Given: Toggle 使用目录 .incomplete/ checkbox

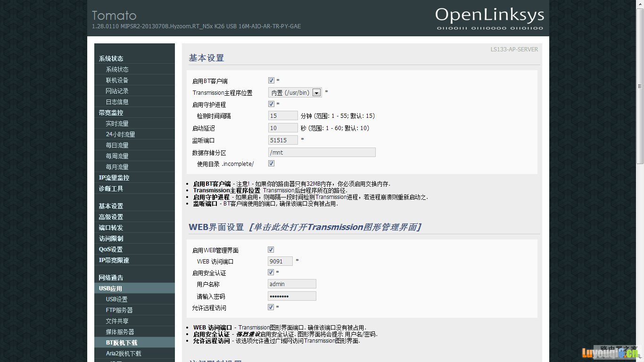Looking at the screenshot, I should 271,164.
